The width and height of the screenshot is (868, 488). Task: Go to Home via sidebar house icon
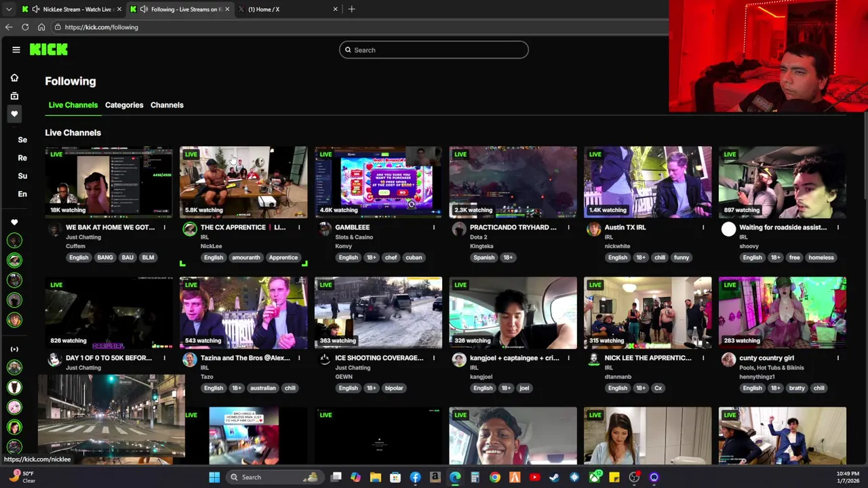point(14,78)
